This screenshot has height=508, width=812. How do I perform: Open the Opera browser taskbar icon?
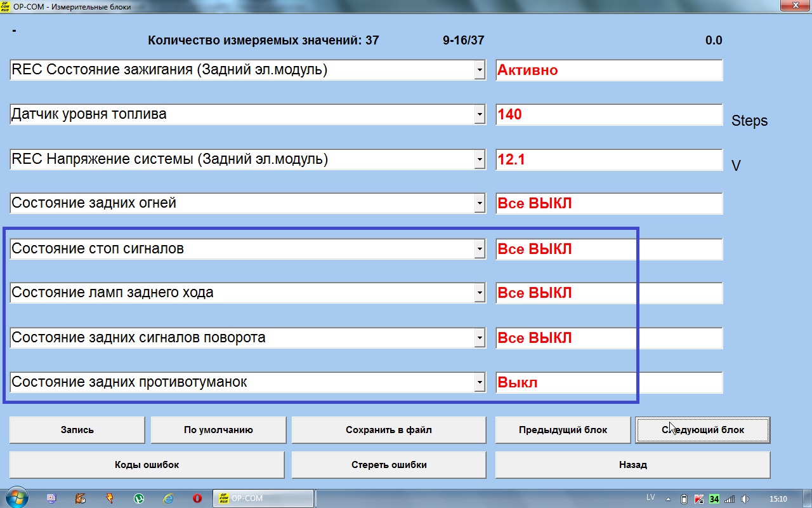click(197, 498)
